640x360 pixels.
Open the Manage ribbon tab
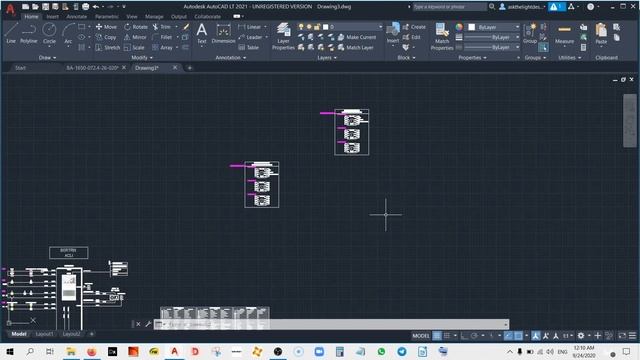(154, 17)
